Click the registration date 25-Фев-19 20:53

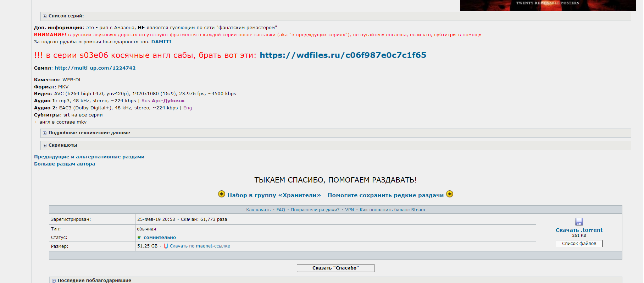click(156, 219)
